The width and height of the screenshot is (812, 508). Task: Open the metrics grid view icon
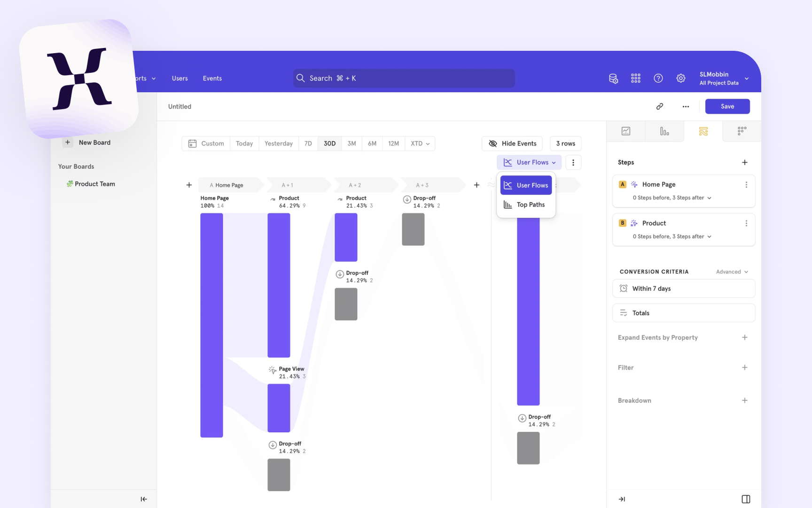(742, 131)
